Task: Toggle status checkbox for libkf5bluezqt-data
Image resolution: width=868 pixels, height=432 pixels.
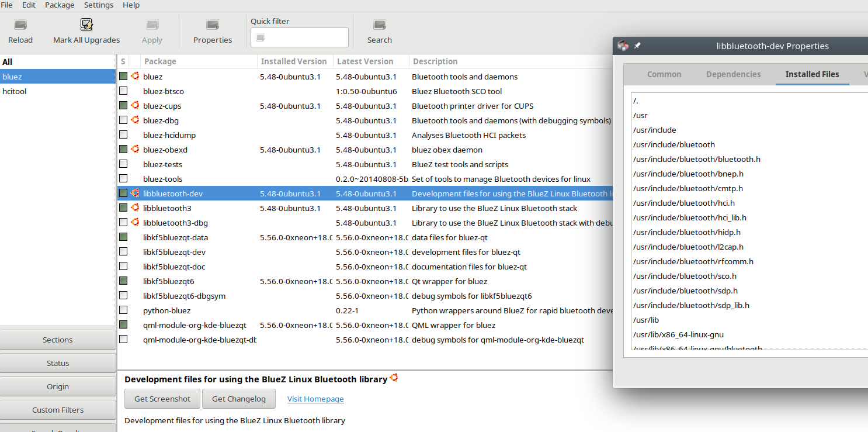Action: tap(123, 237)
